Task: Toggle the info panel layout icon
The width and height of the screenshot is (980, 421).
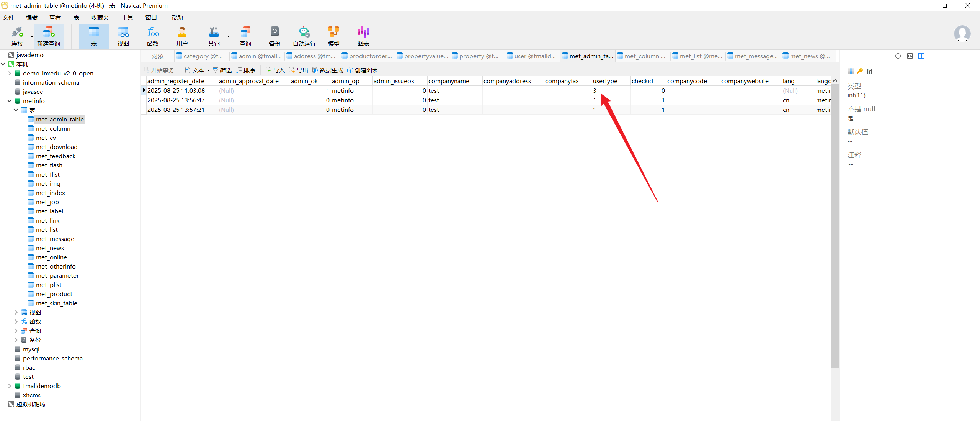Action: coord(921,56)
